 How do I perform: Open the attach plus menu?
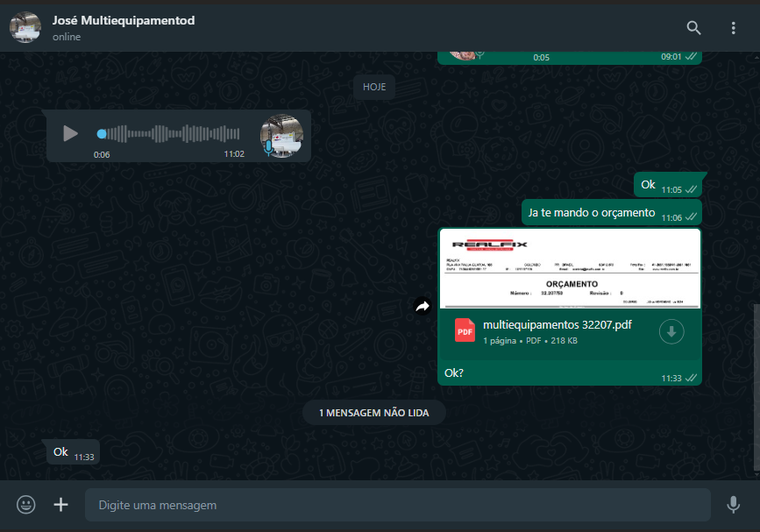(60, 505)
